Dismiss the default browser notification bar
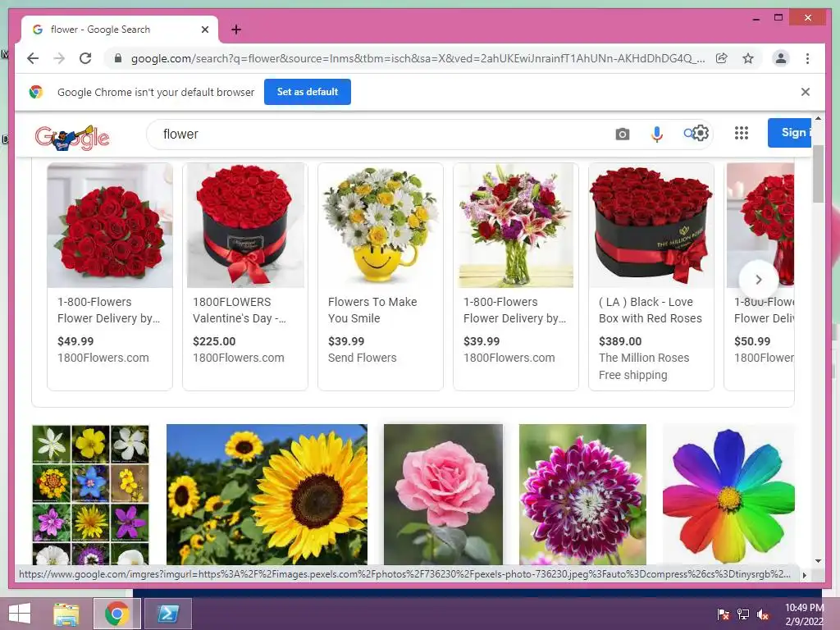Screen dimensions: 840x630 click(x=805, y=92)
